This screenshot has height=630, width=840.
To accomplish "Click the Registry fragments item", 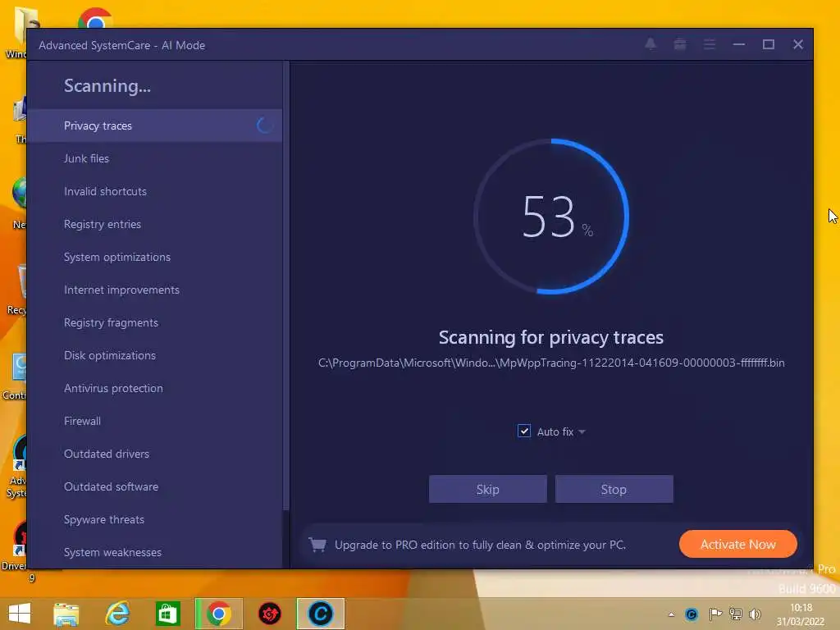I will (154, 322).
